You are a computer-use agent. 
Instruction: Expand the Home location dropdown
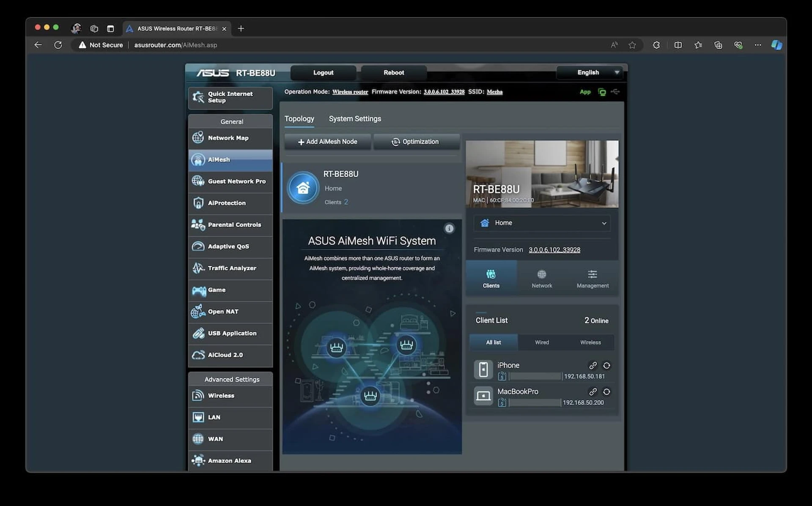tap(542, 223)
